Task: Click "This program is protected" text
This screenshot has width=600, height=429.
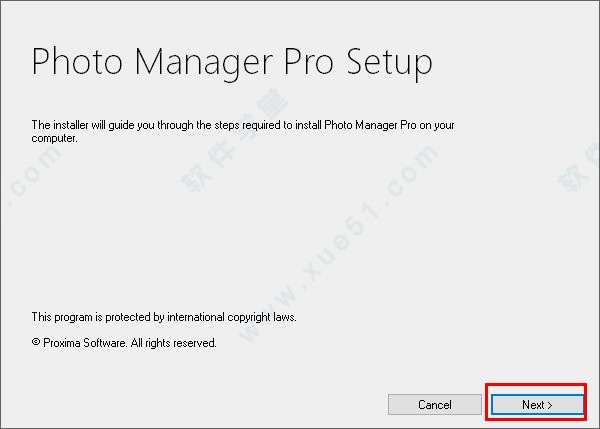Action: coord(88,317)
